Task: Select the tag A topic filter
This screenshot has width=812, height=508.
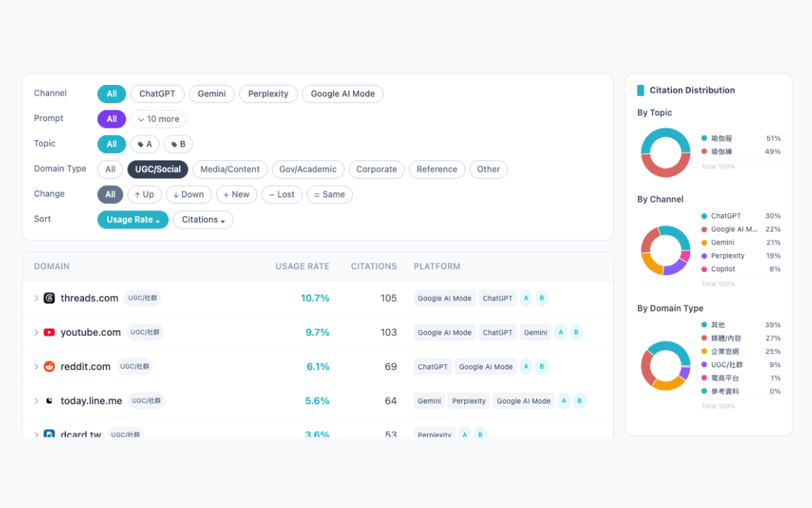Action: pyautogui.click(x=144, y=144)
